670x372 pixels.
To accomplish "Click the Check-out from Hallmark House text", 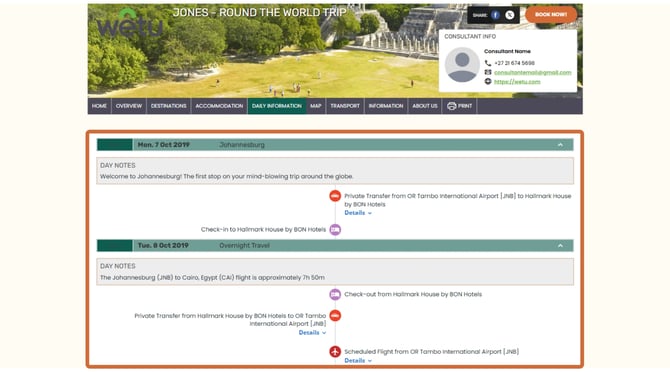I will 413,294.
